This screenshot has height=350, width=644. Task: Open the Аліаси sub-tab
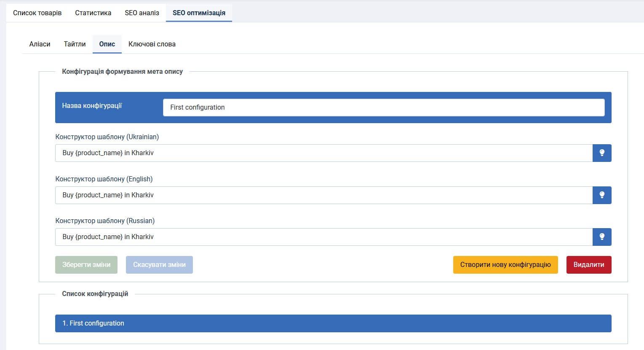[x=40, y=44]
